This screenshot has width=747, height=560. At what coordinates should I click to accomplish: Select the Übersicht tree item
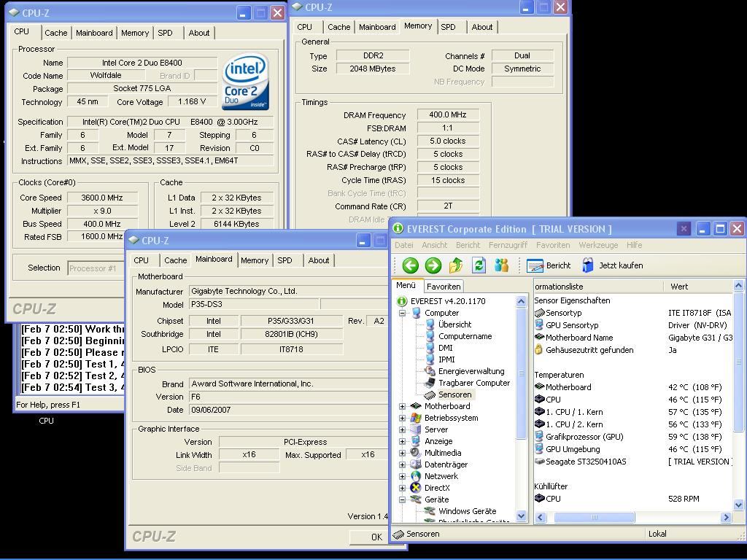[454, 324]
